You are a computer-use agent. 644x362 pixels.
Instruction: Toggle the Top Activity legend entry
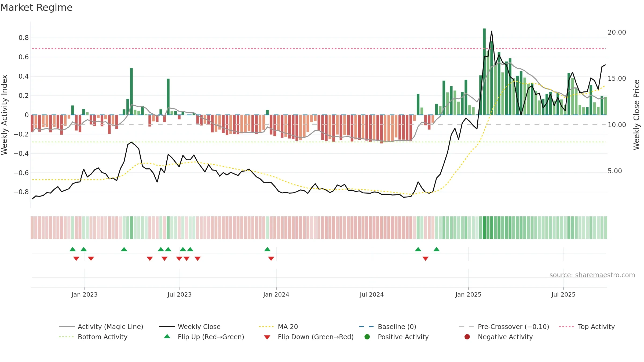click(x=587, y=327)
